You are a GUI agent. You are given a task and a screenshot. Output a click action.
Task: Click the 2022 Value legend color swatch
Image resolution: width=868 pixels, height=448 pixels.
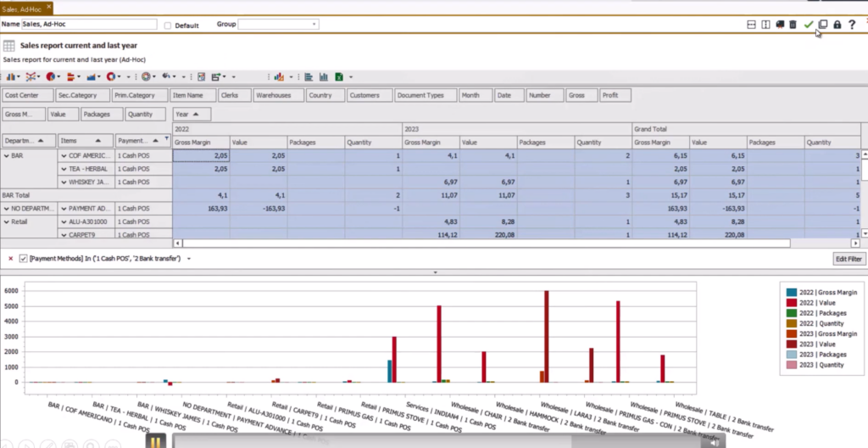[x=791, y=303]
